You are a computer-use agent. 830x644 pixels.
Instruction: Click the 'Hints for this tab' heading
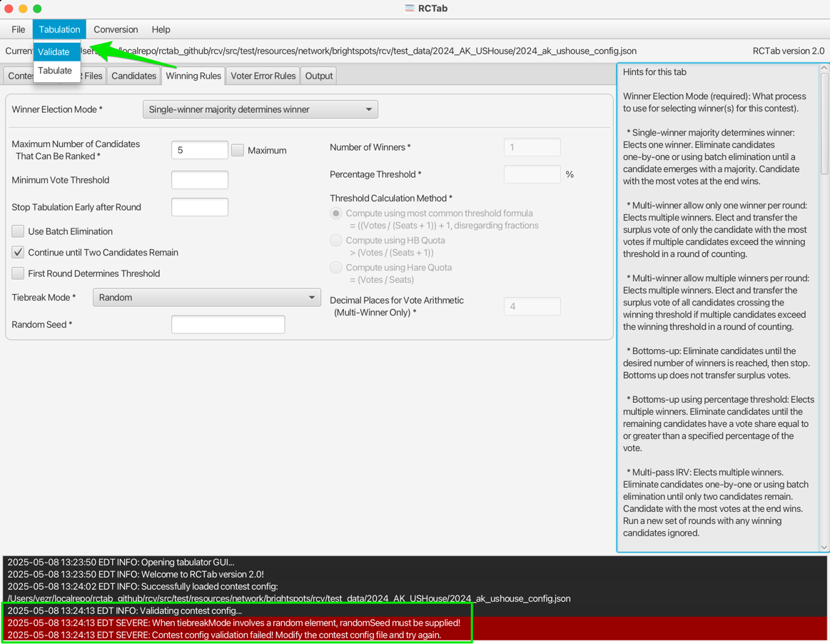(x=654, y=72)
